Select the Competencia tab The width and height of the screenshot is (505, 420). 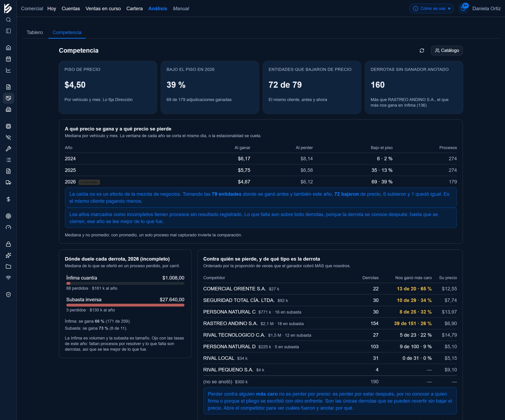67,32
